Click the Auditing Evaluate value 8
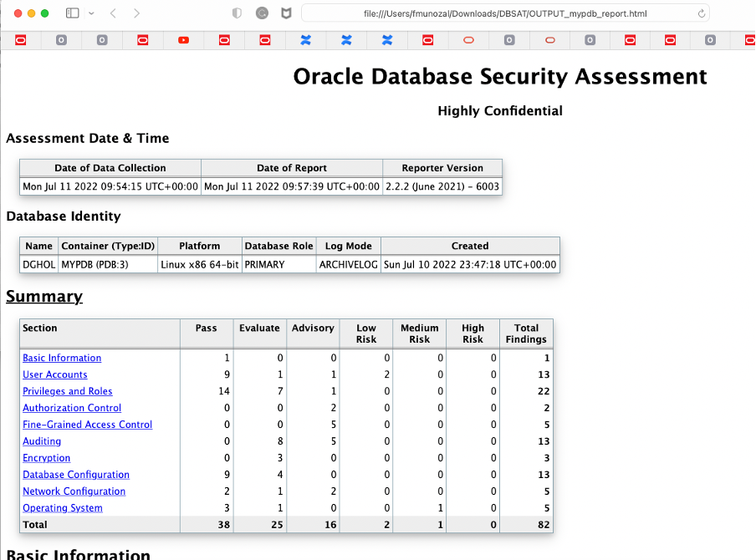 point(280,441)
